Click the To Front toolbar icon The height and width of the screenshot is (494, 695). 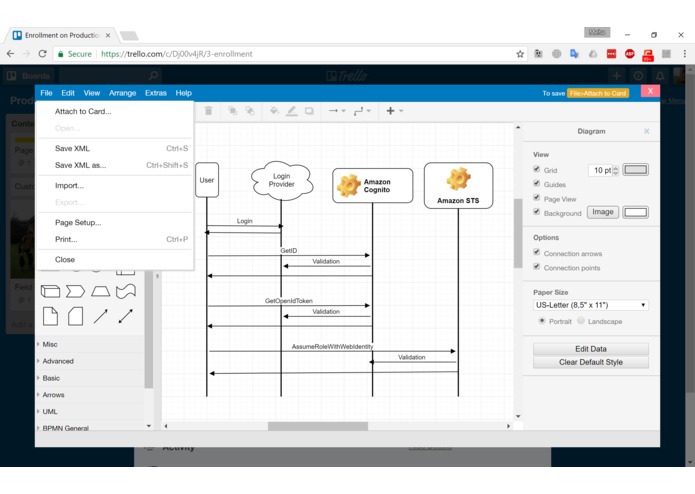pos(232,111)
